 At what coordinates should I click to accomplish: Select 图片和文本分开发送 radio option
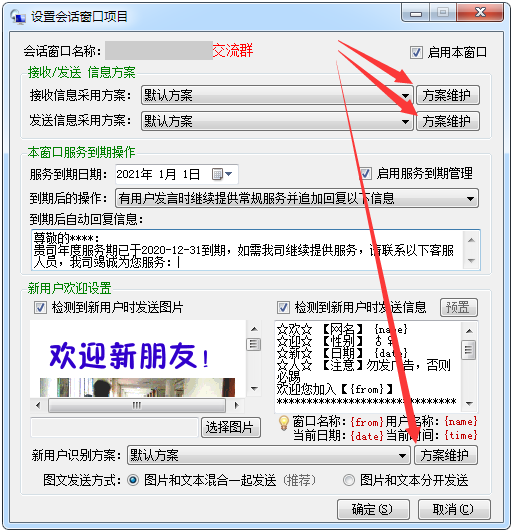(x=349, y=480)
